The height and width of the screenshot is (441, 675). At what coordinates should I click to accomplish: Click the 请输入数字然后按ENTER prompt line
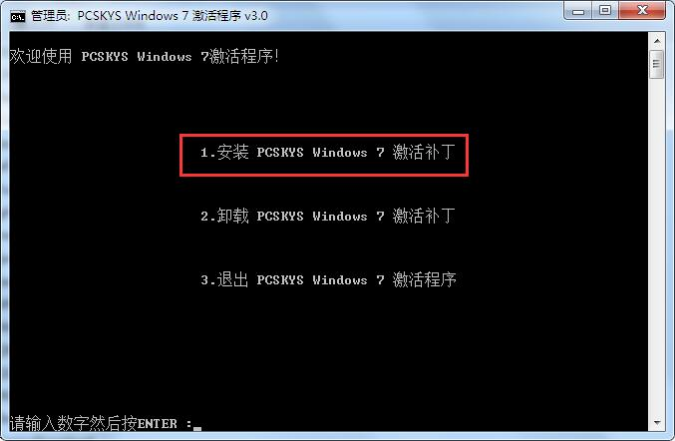(105, 423)
